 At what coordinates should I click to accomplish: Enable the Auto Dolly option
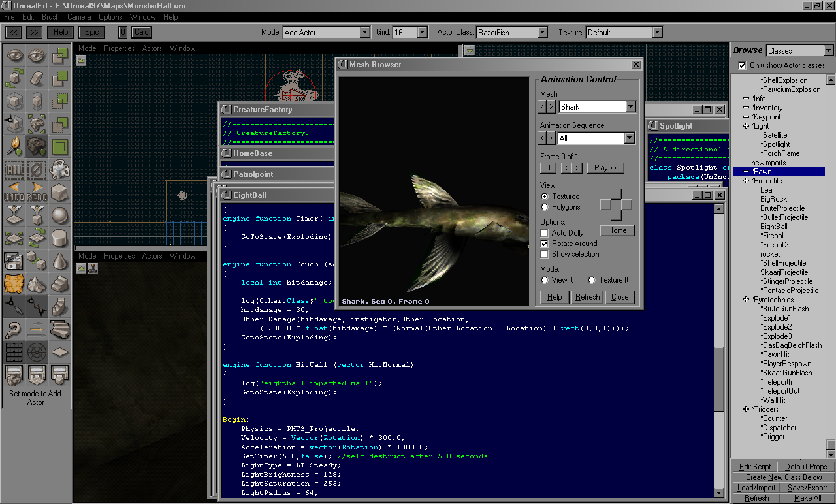point(545,233)
